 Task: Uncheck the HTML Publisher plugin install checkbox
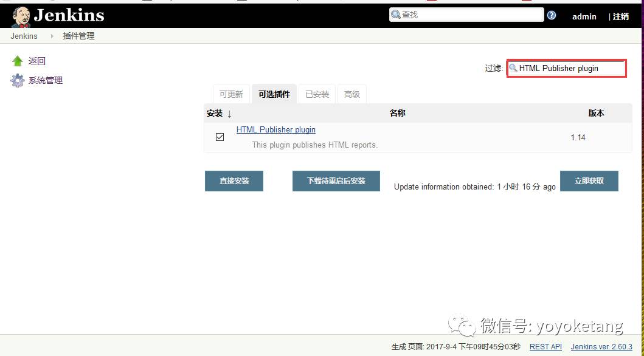pyautogui.click(x=220, y=137)
